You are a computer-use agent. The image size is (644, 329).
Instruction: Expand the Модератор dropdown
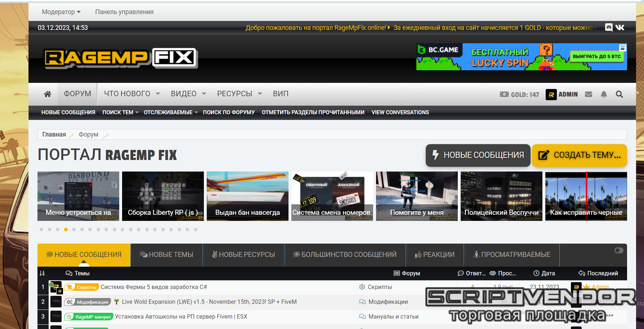pyautogui.click(x=61, y=12)
